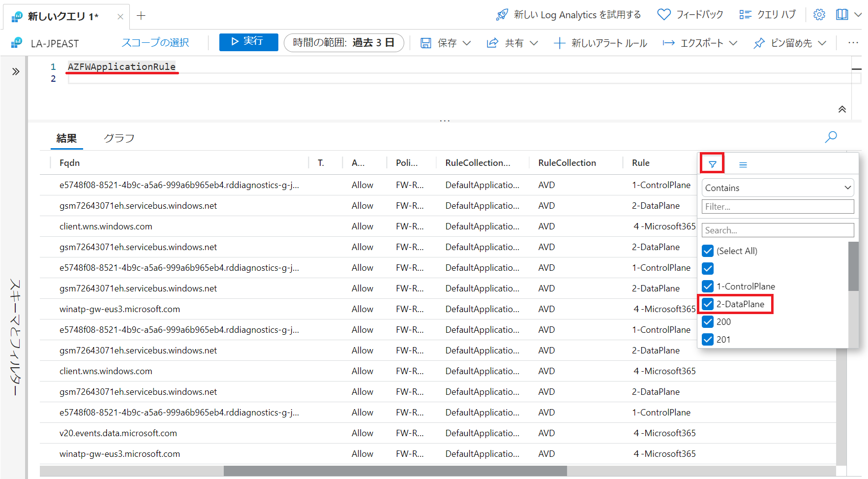
Task: Add a new query tab with plus icon
Action: coord(141,16)
